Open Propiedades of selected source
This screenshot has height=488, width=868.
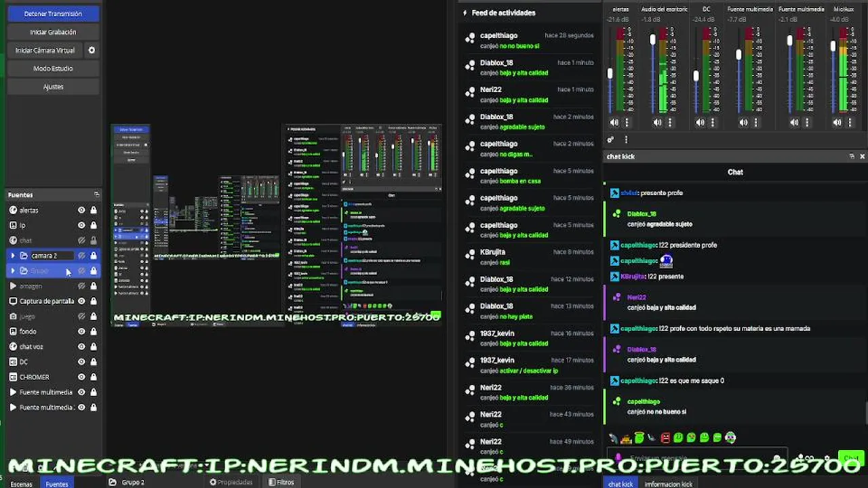pos(231,483)
